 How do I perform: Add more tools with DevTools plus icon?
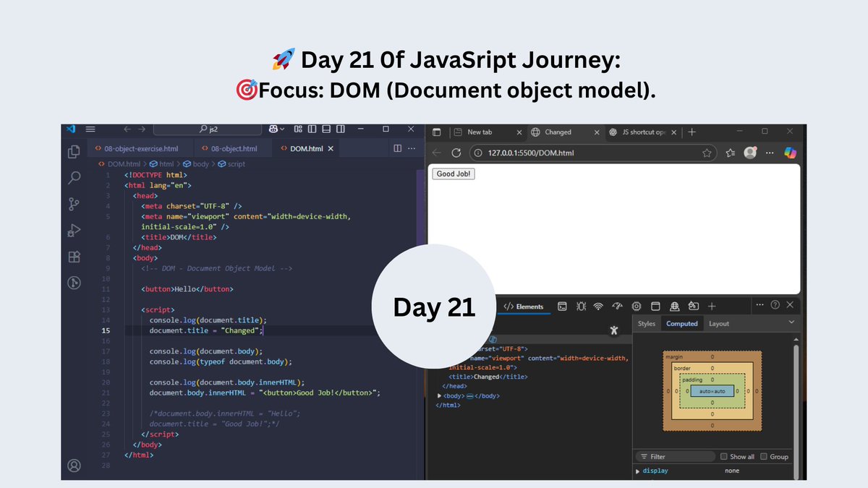point(712,307)
